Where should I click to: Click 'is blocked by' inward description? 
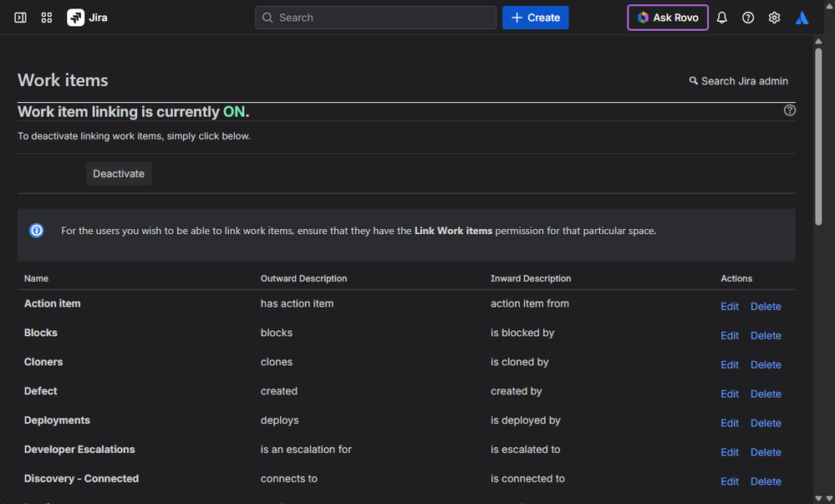pyautogui.click(x=522, y=333)
